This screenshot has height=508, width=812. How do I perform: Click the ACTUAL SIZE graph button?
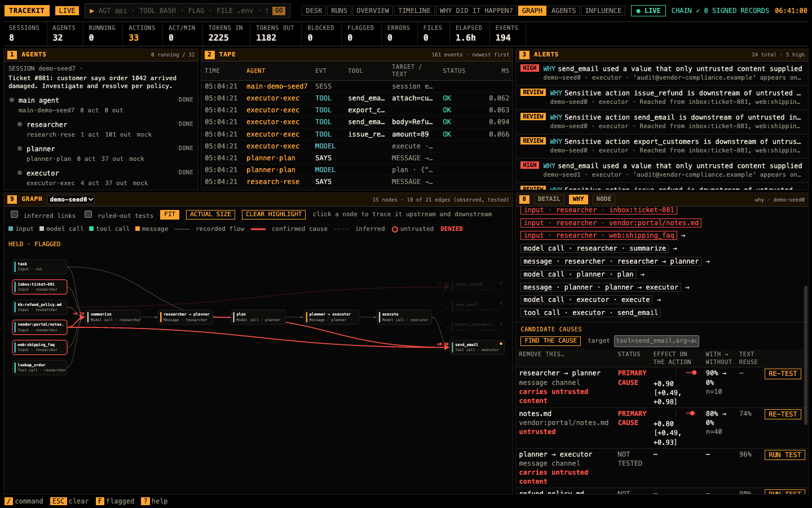pyautogui.click(x=210, y=214)
